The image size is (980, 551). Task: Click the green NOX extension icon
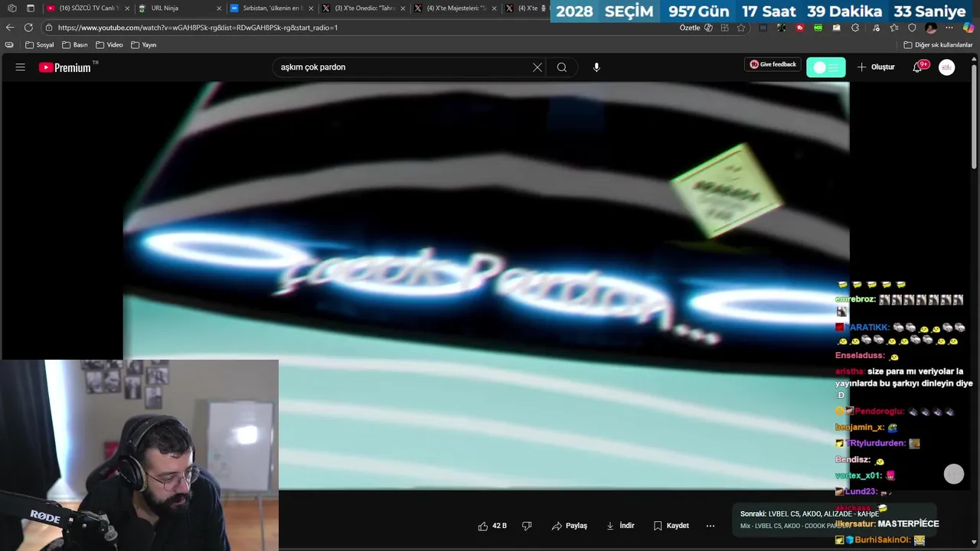[818, 28]
